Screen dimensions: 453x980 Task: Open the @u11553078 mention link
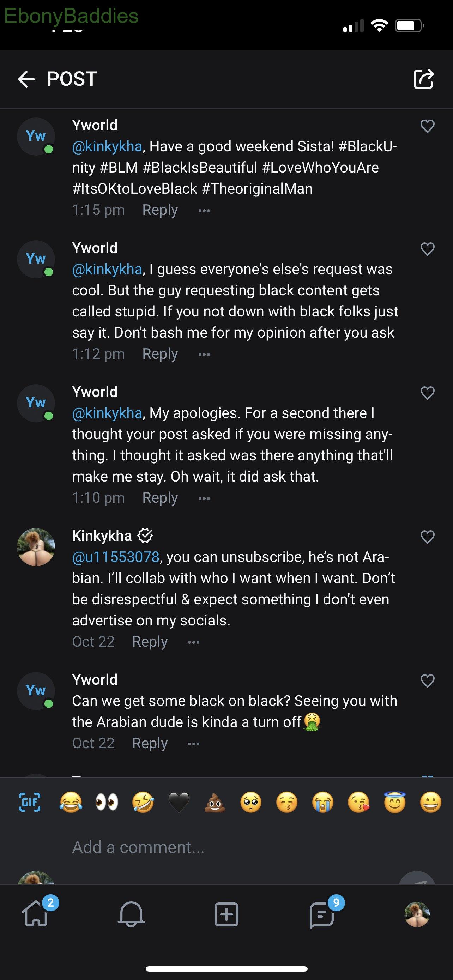pyautogui.click(x=116, y=557)
